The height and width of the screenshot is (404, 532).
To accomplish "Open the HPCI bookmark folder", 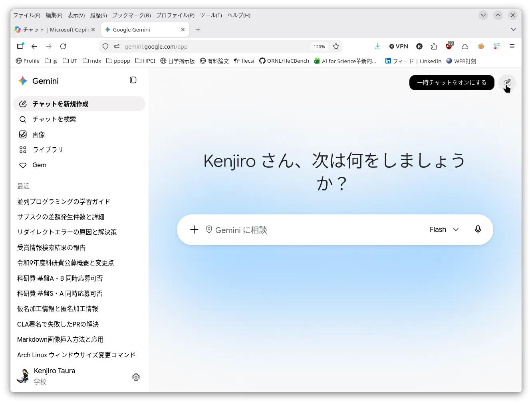I will pos(145,61).
